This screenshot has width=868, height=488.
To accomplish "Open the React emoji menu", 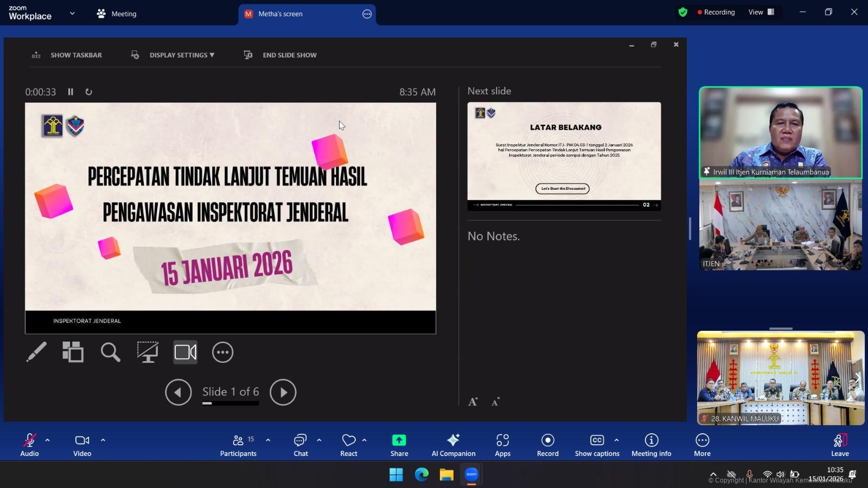I will [x=349, y=445].
